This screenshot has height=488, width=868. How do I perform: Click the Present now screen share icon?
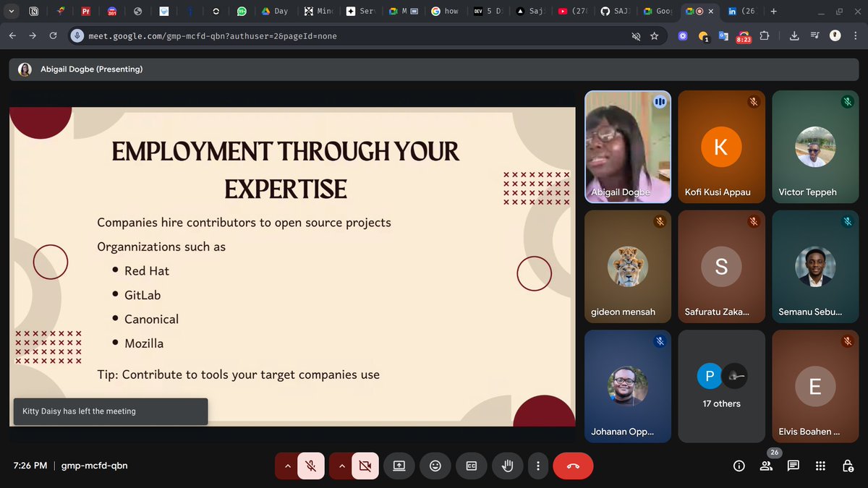click(x=399, y=466)
